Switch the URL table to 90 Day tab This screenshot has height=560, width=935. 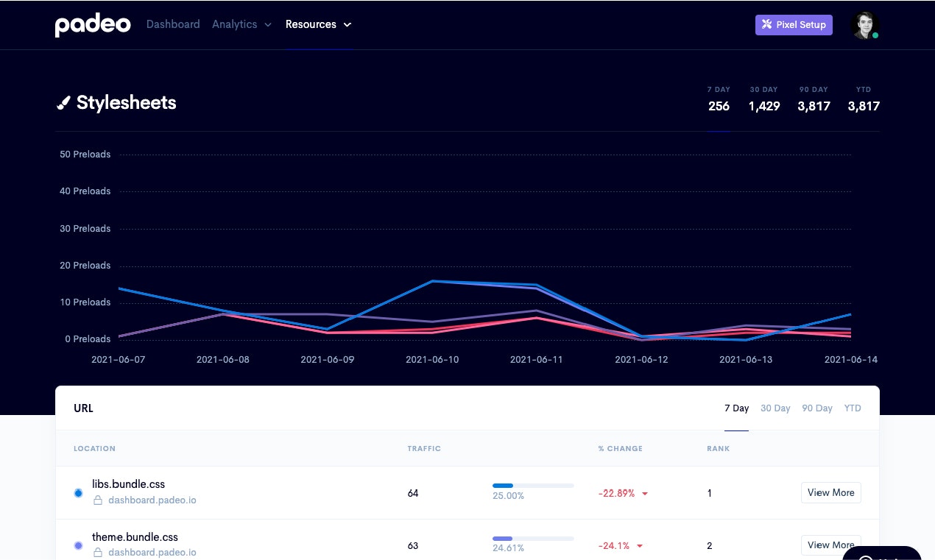click(817, 408)
